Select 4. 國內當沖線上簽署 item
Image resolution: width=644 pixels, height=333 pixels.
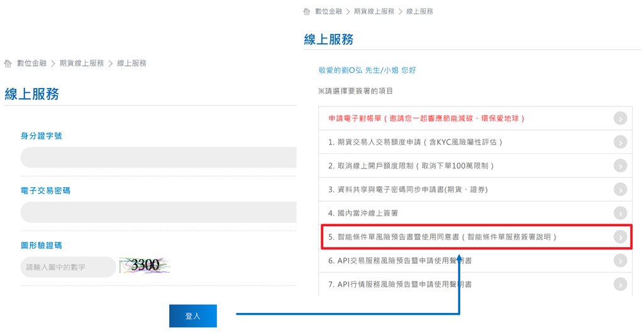click(x=475, y=213)
